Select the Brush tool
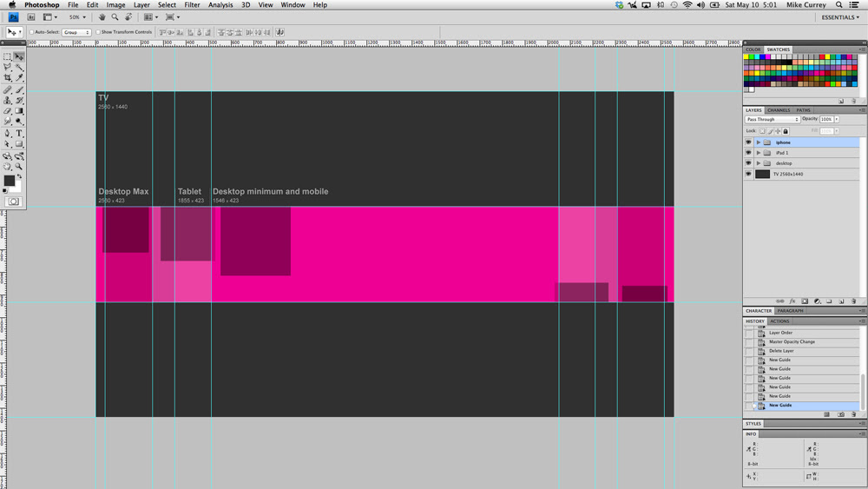 coord(19,89)
